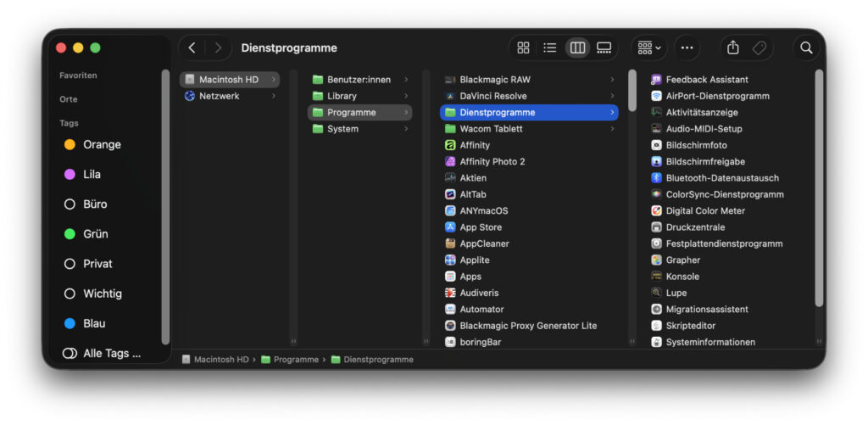The height and width of the screenshot is (425, 868).
Task: Select the Aktivitätsanzeige icon
Action: coord(656,113)
